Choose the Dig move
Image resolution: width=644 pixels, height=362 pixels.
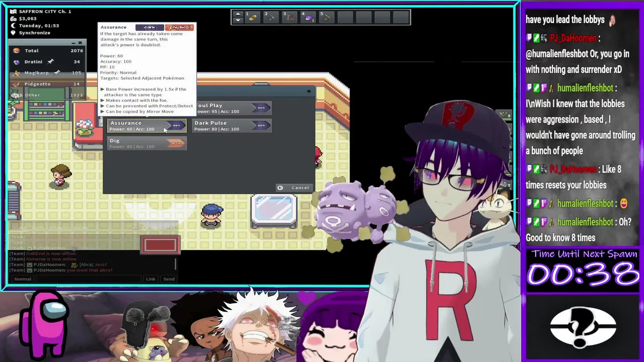[x=147, y=143]
